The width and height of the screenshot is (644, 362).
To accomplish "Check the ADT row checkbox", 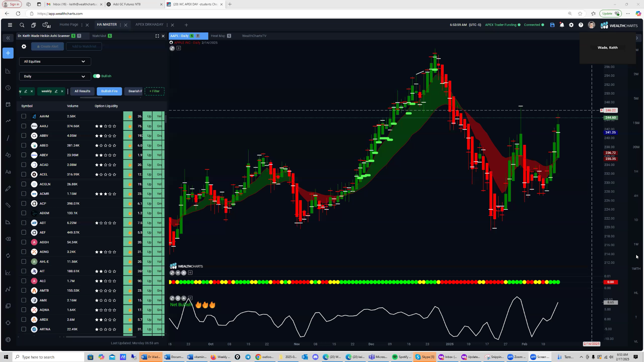I will pos(23,223).
